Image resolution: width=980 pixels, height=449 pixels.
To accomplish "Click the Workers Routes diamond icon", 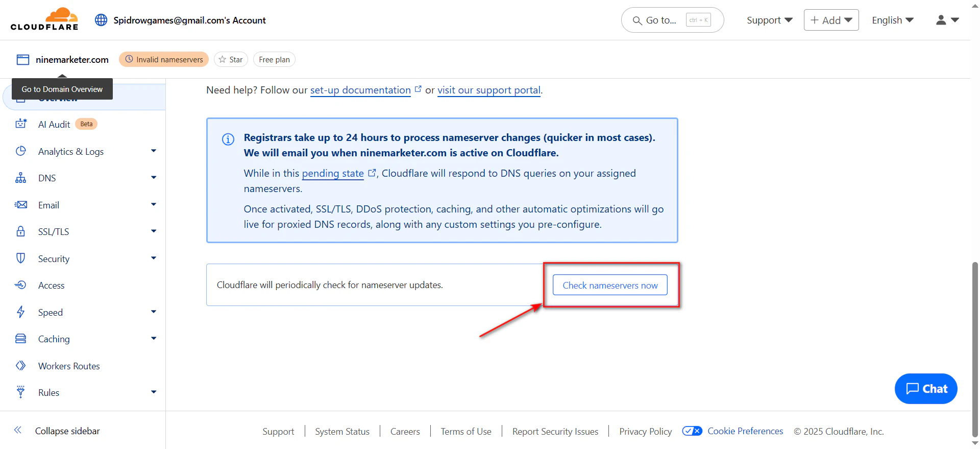I will (x=21, y=366).
